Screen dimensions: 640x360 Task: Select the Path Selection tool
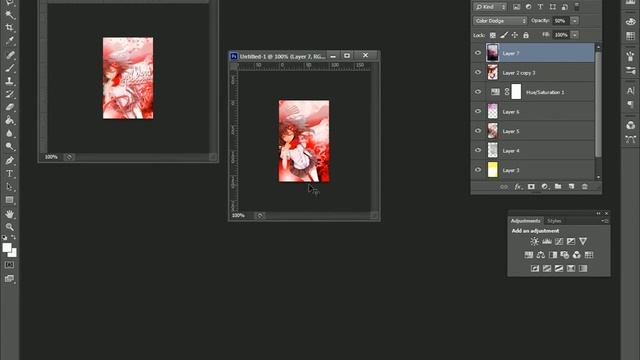[9, 187]
